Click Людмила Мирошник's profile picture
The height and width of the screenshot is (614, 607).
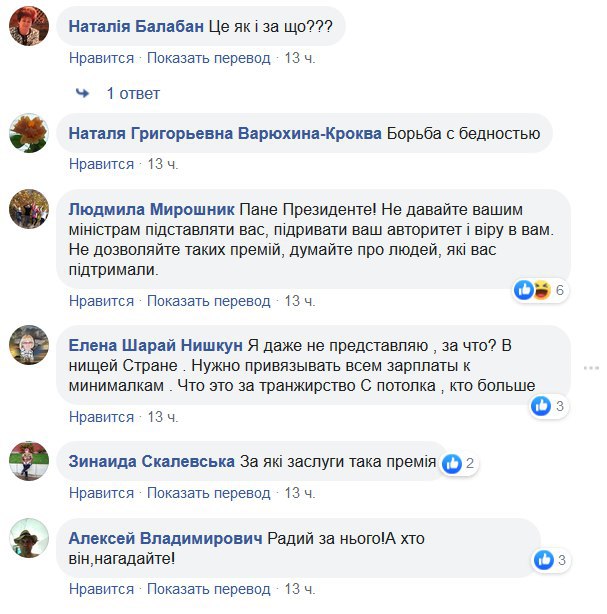tap(29, 210)
